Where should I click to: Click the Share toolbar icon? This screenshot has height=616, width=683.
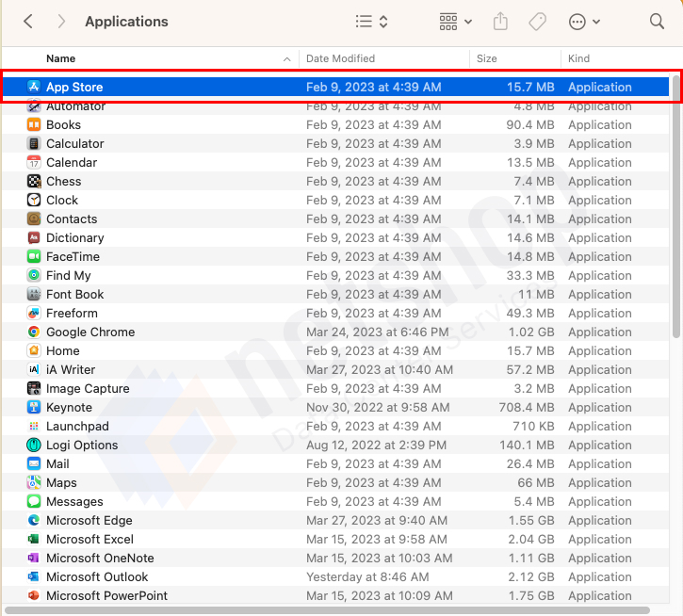click(x=500, y=22)
